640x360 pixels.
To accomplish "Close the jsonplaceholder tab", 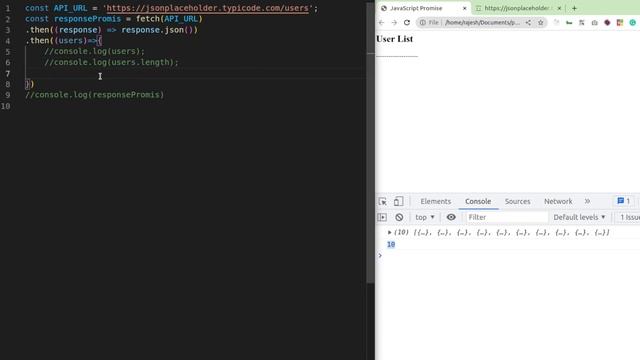I will point(559,8).
